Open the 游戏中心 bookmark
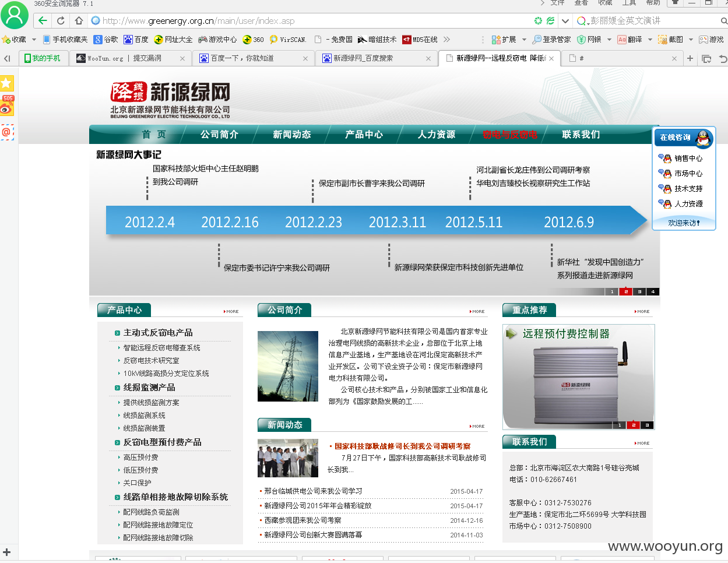 [217, 40]
